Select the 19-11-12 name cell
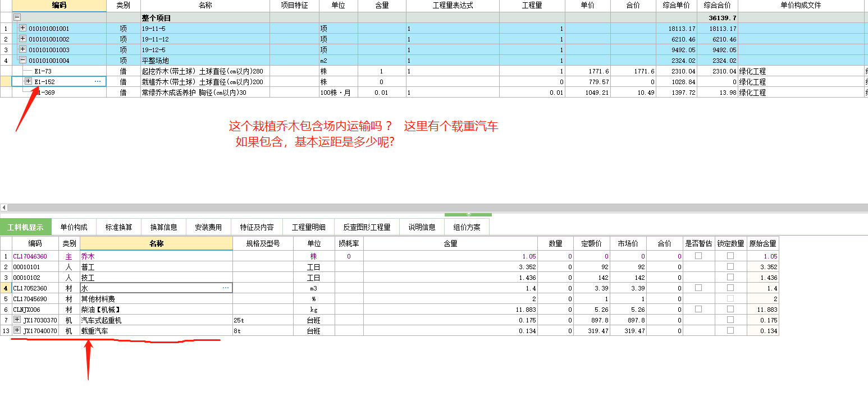Image resolution: width=868 pixels, height=406 pixels. (205, 39)
